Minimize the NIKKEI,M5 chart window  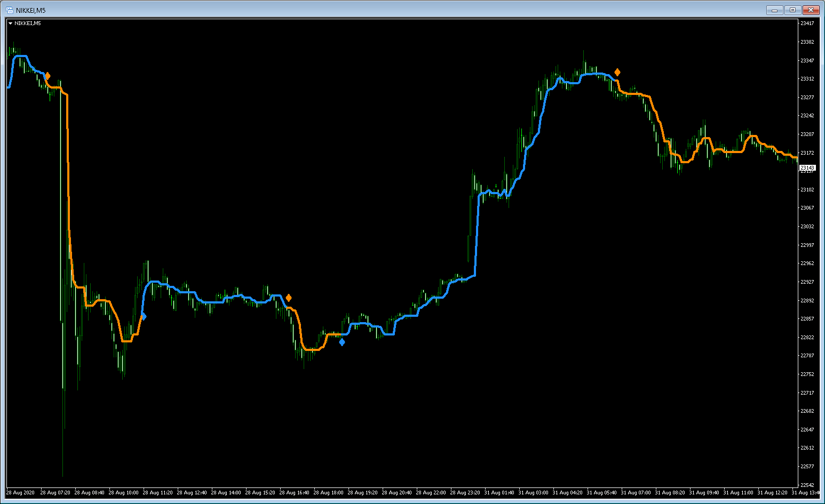(774, 10)
